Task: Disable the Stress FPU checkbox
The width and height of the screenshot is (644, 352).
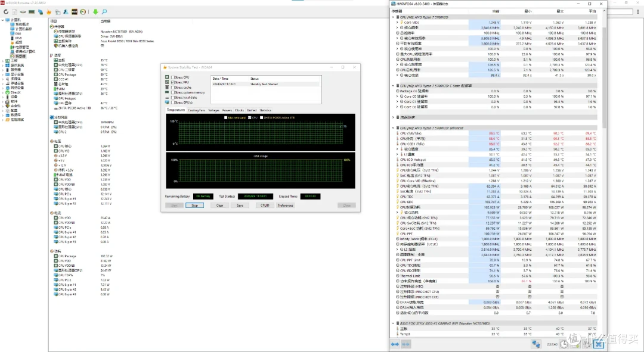Action: tap(172, 82)
